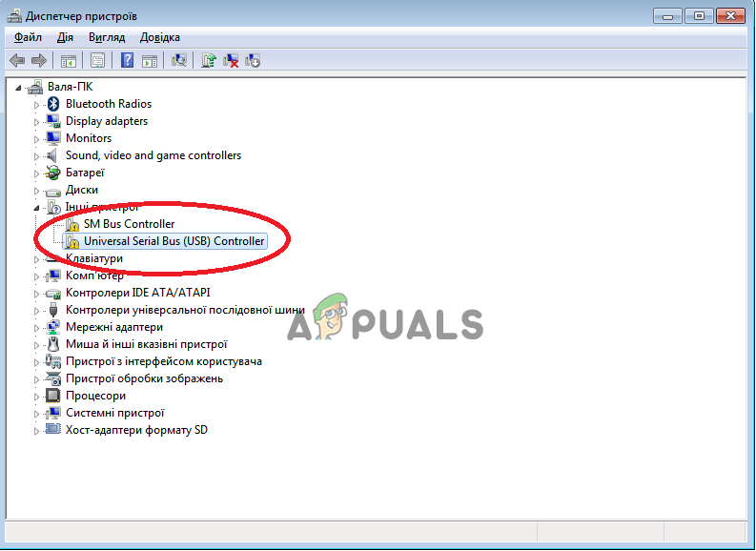Expand the Системні пристрої node
Screen dimensions: 756x551
[36, 414]
